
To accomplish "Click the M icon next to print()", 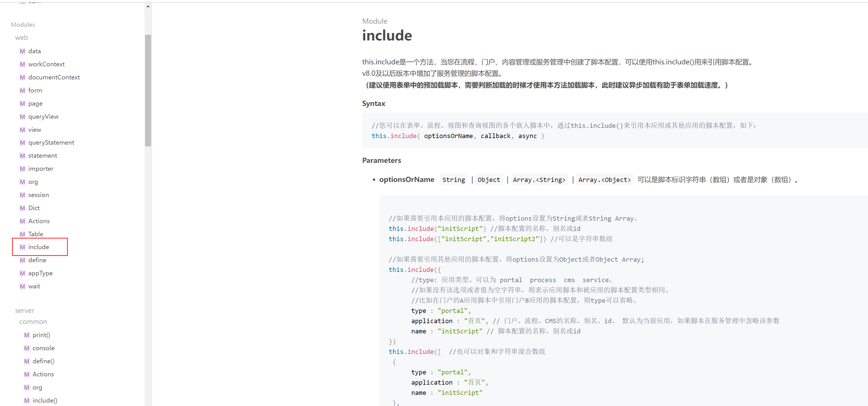I will (x=27, y=335).
